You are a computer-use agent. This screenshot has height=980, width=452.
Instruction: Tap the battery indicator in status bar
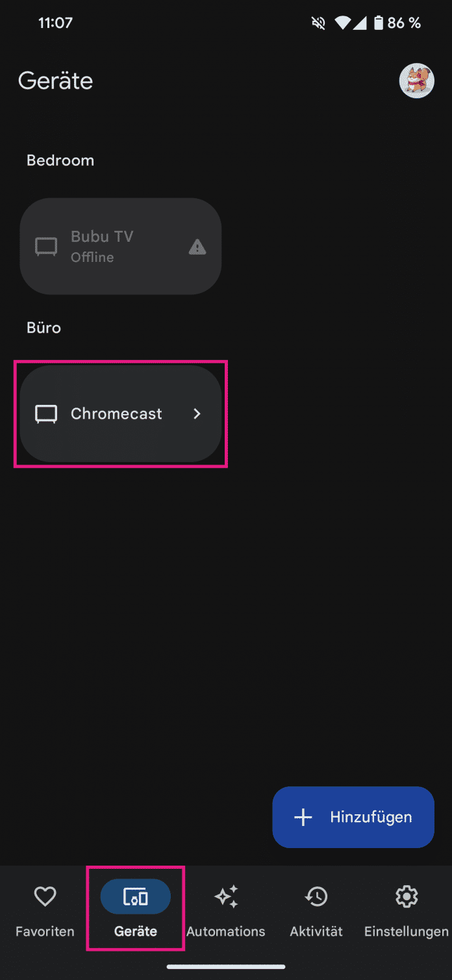click(379, 23)
